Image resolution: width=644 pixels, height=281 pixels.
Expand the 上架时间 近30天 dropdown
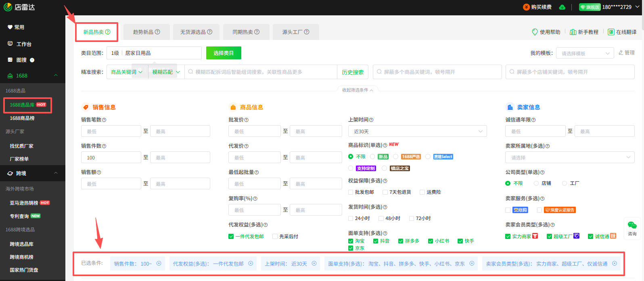pos(417,131)
